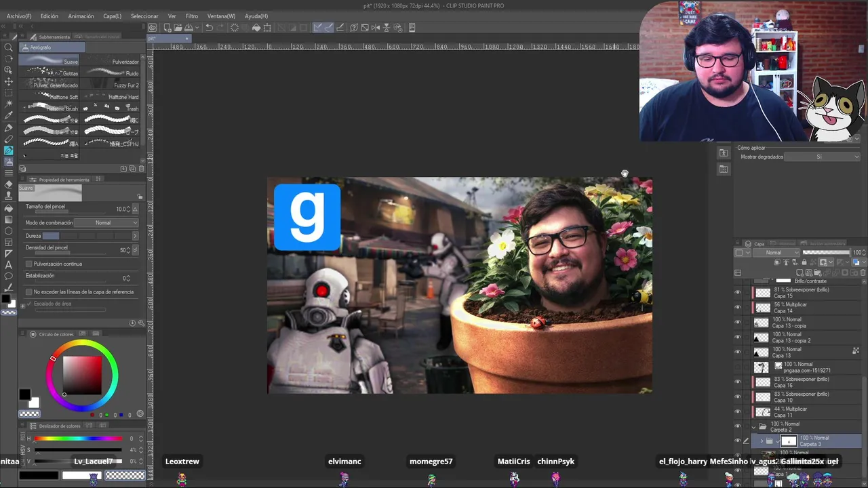The width and height of the screenshot is (868, 488).
Task: Enable No exceder las líneas checkbox
Action: tap(28, 292)
